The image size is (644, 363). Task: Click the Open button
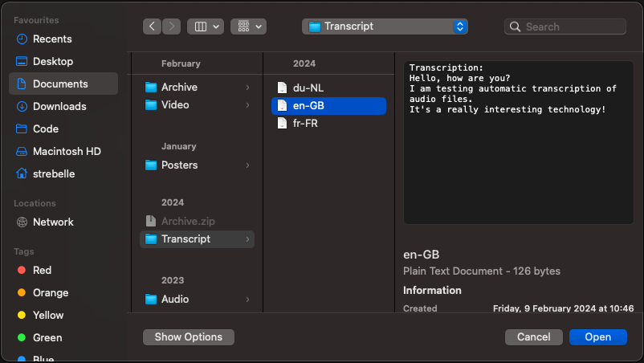pyautogui.click(x=598, y=337)
